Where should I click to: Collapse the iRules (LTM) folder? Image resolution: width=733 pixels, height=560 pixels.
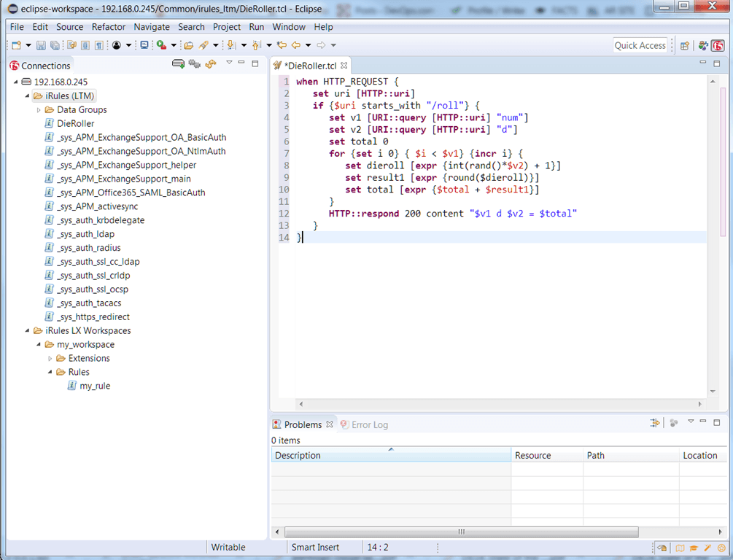click(x=28, y=96)
